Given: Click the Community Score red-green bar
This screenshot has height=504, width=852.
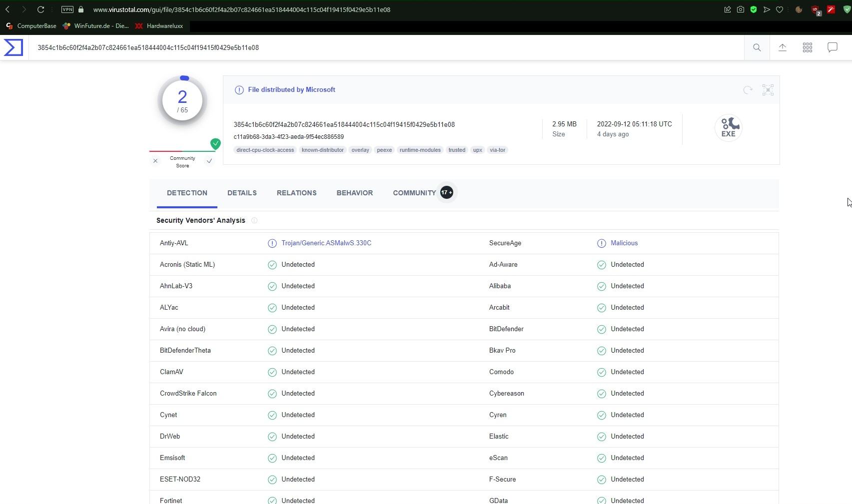Looking at the screenshot, I should tap(182, 151).
